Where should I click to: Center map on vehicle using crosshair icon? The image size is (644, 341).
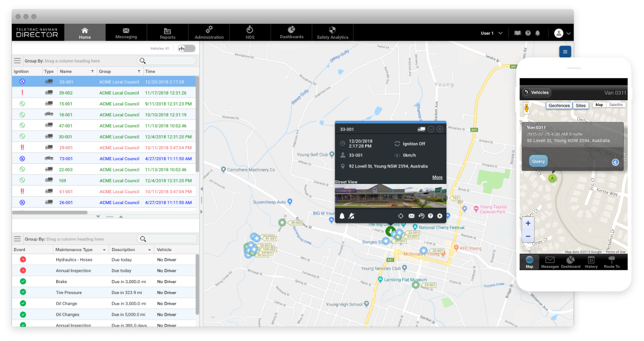click(x=400, y=216)
